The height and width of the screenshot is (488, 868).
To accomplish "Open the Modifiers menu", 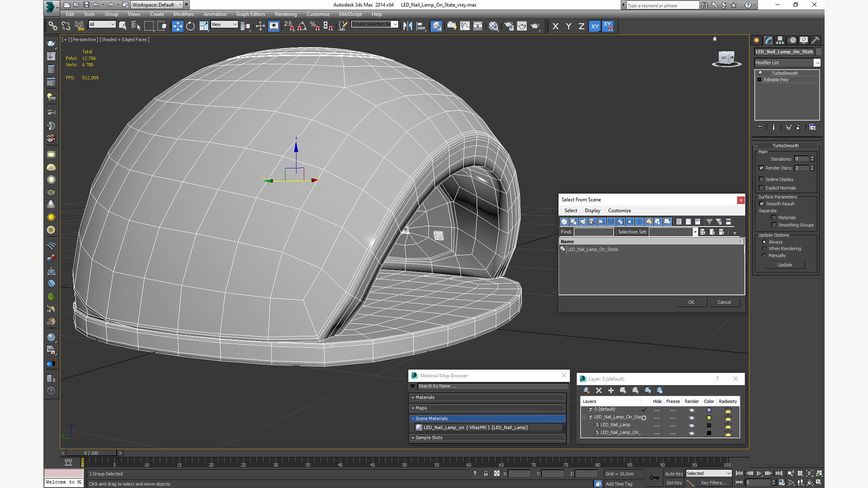I will click(x=184, y=14).
